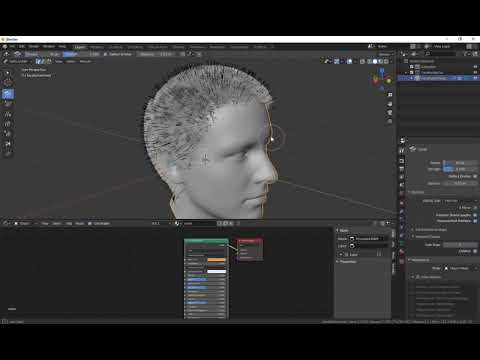480x360 pixels.
Task: Switch to Point particle select mode
Action: tap(43, 61)
